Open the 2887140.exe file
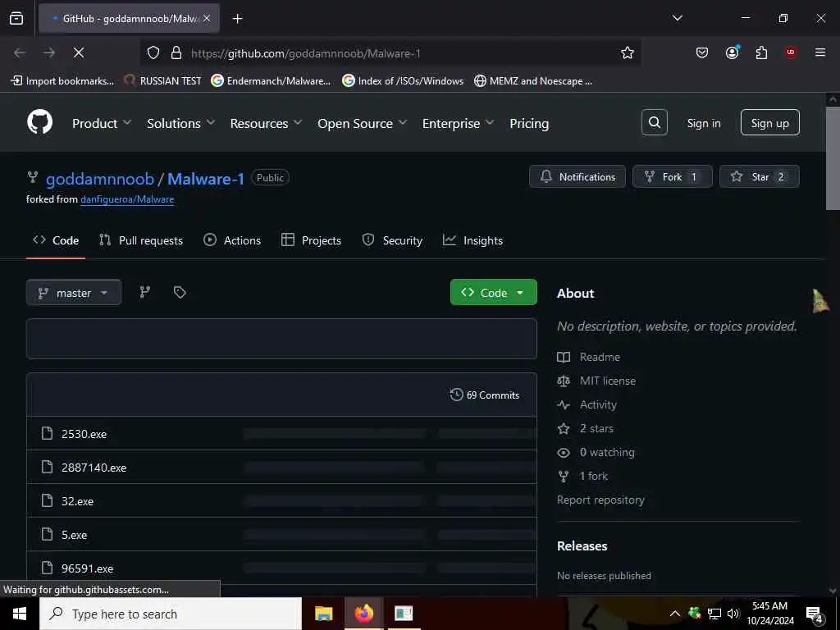Image resolution: width=840 pixels, height=630 pixels. coord(94,468)
